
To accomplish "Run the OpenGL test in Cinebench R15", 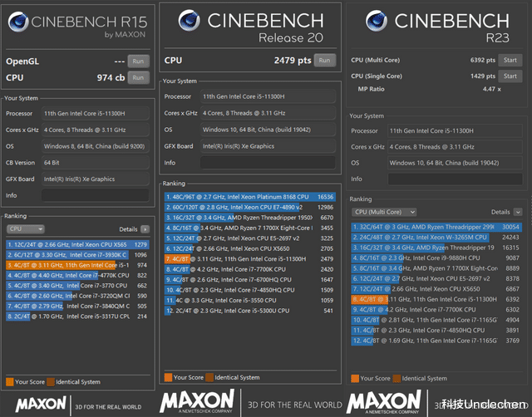I will click(x=139, y=61).
